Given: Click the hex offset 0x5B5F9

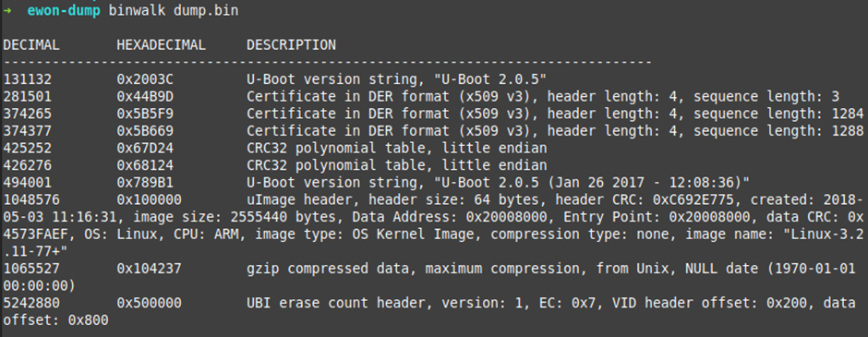Looking at the screenshot, I should (x=145, y=114).
